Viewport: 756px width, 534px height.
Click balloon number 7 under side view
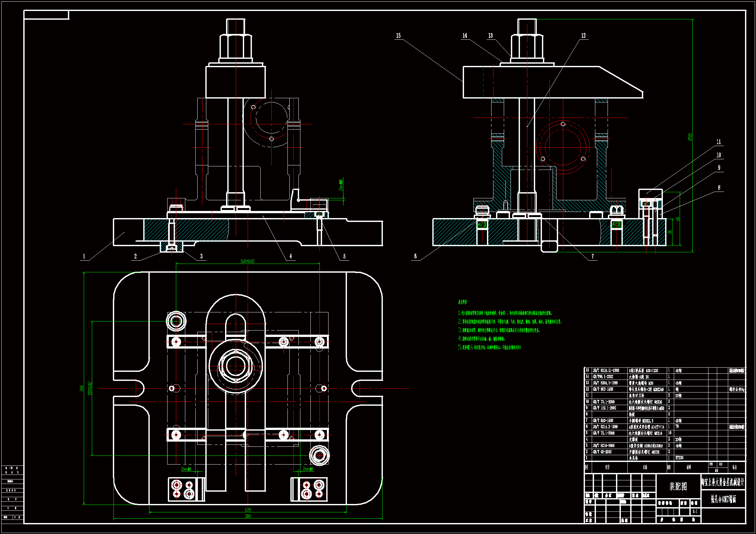[593, 256]
